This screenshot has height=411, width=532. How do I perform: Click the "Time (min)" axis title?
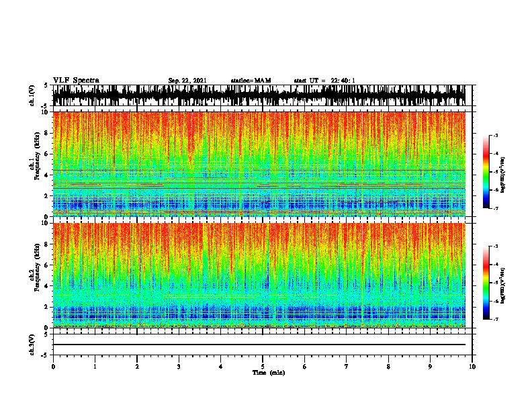point(269,373)
